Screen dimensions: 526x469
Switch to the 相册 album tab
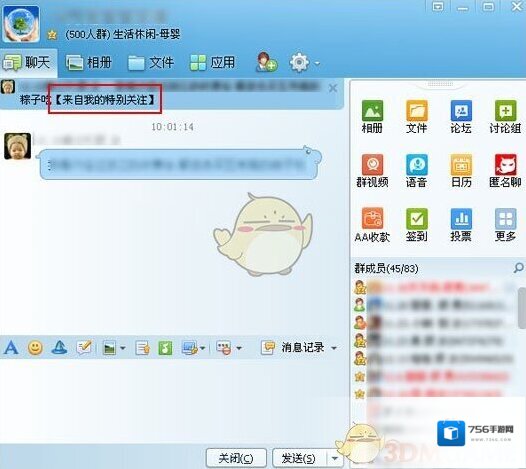(x=89, y=63)
